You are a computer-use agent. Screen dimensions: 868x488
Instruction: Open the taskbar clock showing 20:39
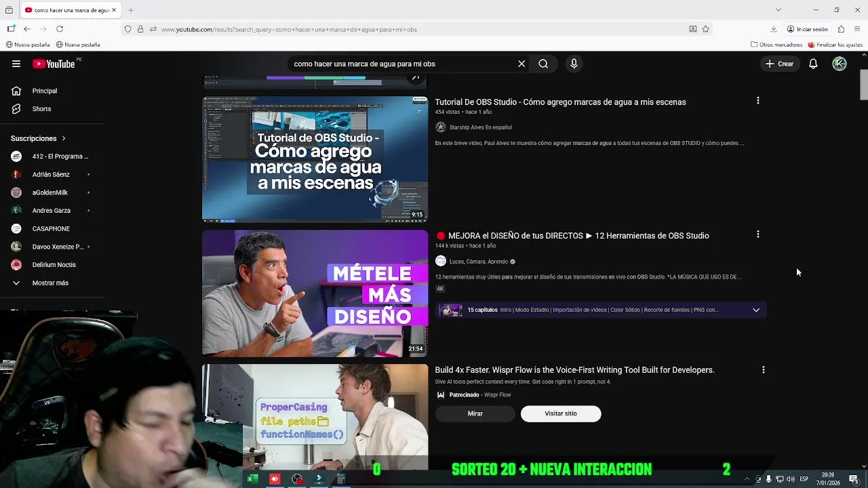[x=828, y=479]
